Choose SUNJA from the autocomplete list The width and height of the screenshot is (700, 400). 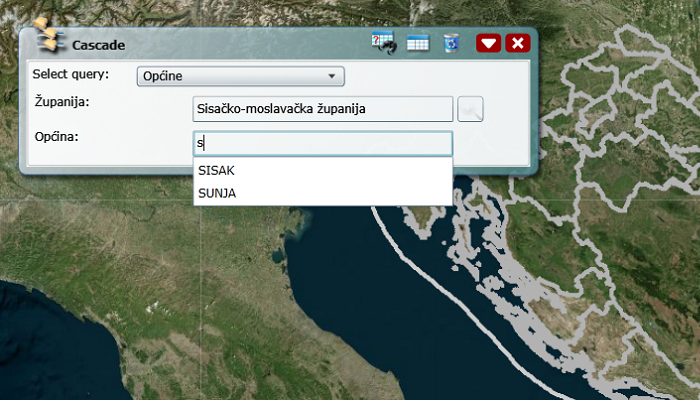coord(217,193)
